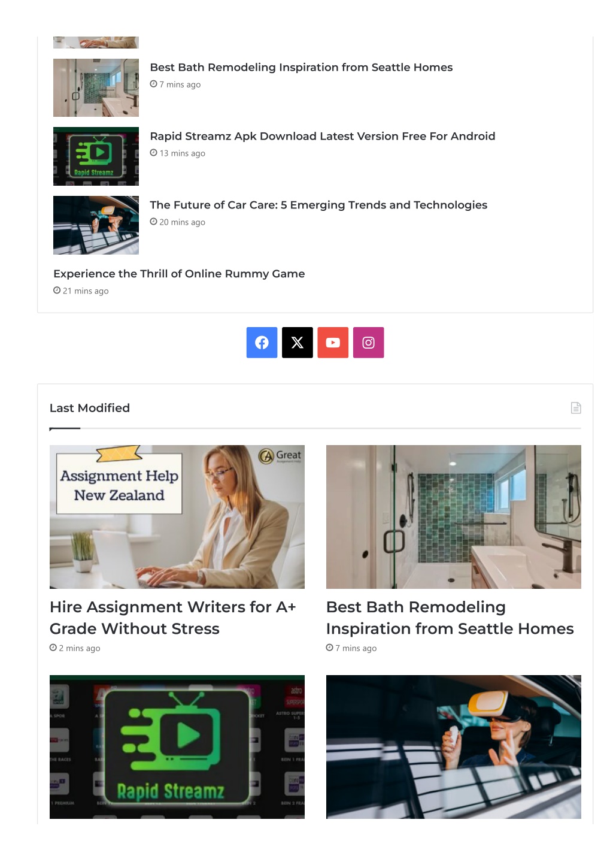Open Best Bath Remodeling Inspiration list headline
The image size is (613, 868).
(x=301, y=67)
